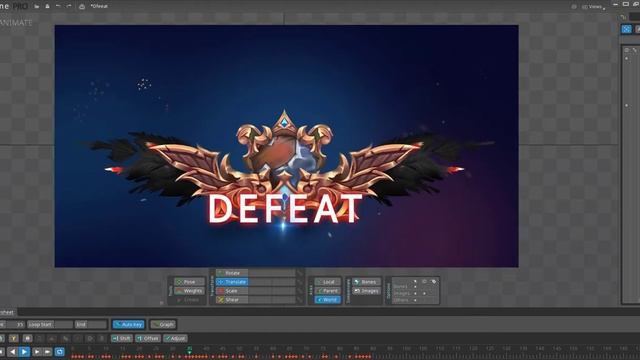Click the blue highlighted icon in right panel

coord(626,29)
